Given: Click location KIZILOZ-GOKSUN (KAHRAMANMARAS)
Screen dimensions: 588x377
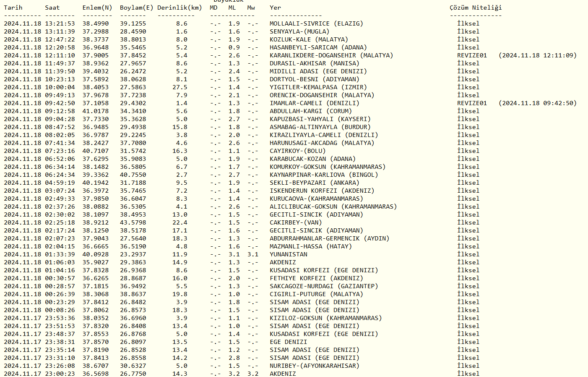Looking at the screenshot, I should click(x=326, y=318).
